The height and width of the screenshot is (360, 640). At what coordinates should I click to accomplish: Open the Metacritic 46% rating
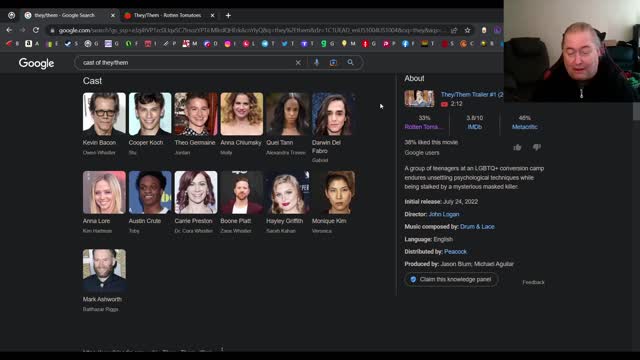click(x=524, y=122)
